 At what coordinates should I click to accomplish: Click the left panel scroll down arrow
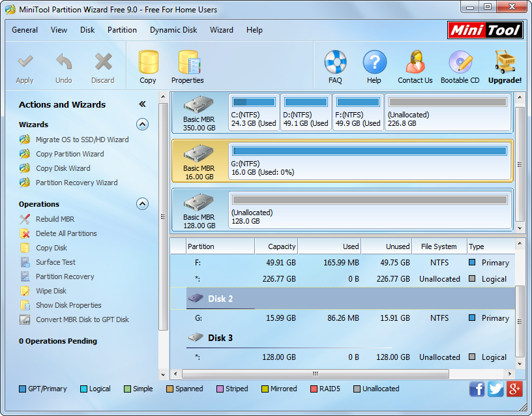pyautogui.click(x=163, y=375)
